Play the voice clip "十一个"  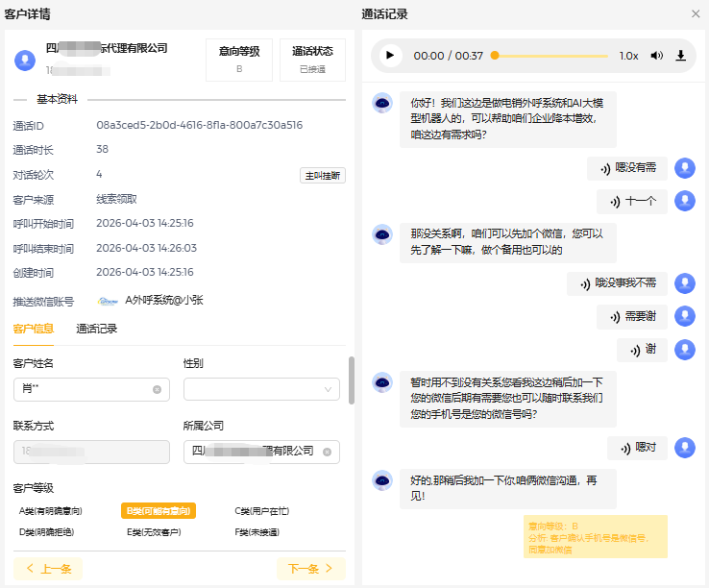click(x=634, y=202)
